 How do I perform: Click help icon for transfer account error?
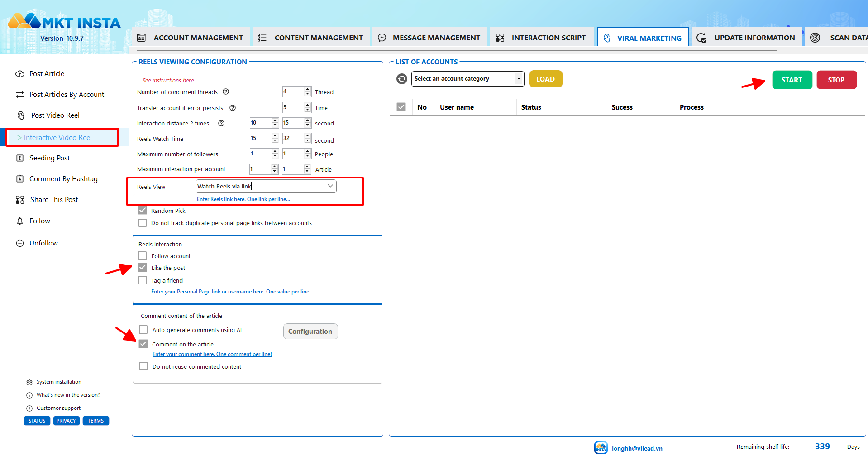pos(233,108)
